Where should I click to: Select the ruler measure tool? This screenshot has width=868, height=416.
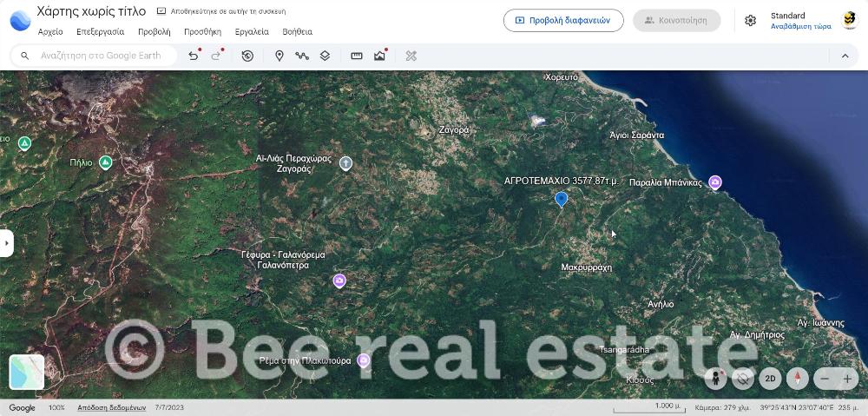click(x=356, y=56)
